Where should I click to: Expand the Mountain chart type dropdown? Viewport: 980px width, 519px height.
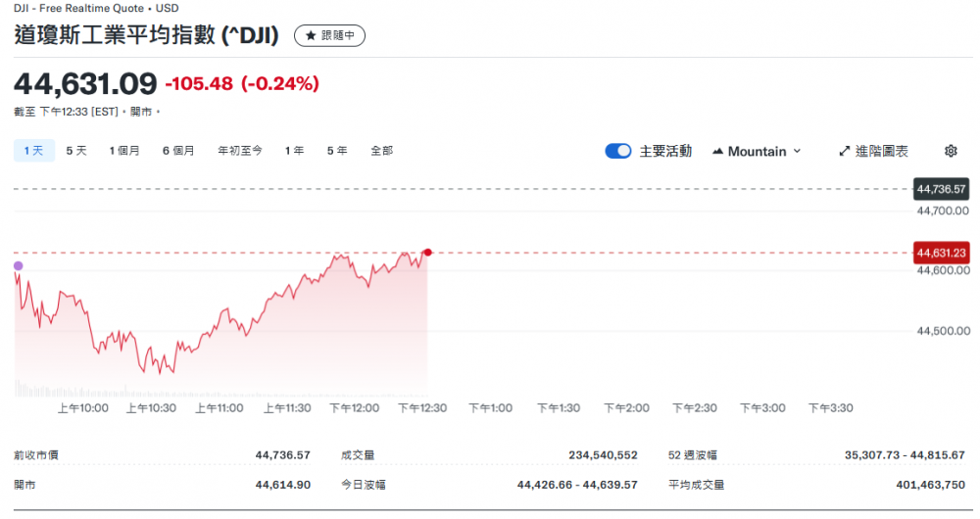pos(797,152)
